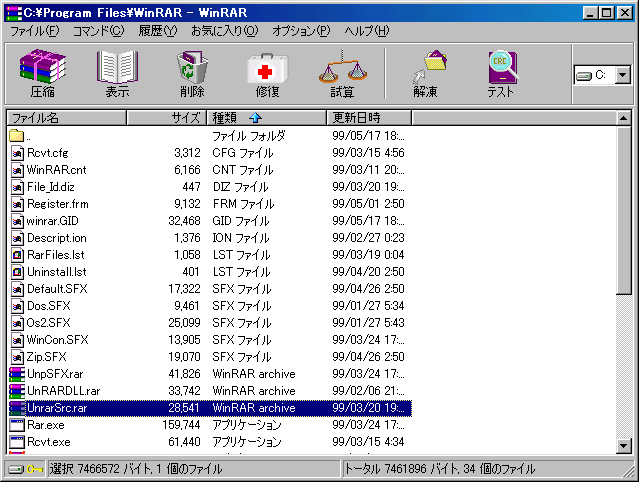This screenshot has width=639, height=482.
Task: Sort by 種類 column header
Action: coord(267,118)
